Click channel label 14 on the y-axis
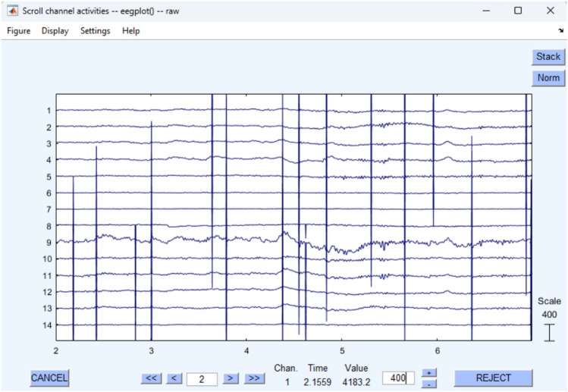This screenshot has height=392, width=568. [47, 325]
